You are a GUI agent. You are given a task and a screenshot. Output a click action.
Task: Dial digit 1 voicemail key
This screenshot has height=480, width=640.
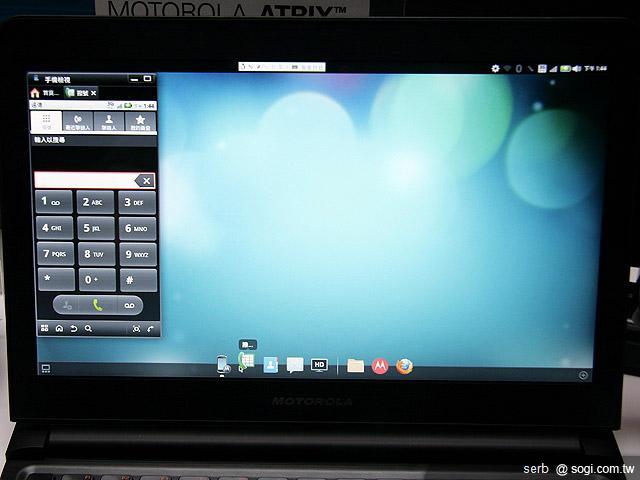[54, 202]
